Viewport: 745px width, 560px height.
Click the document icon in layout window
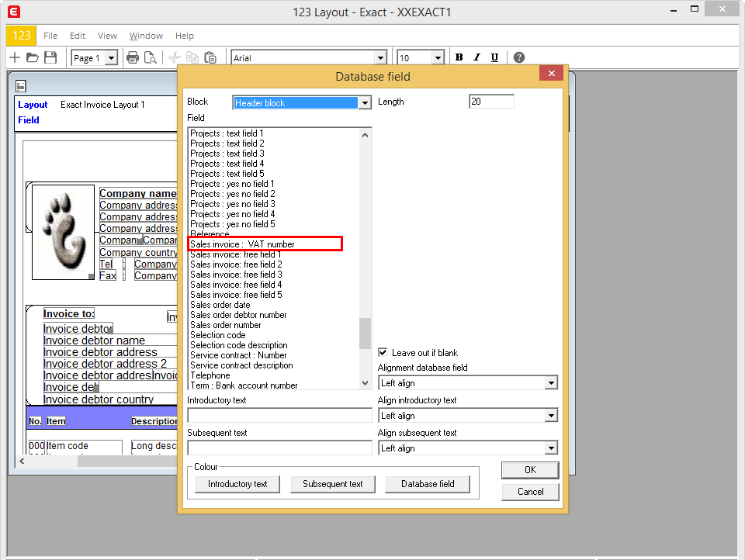pyautogui.click(x=20, y=86)
